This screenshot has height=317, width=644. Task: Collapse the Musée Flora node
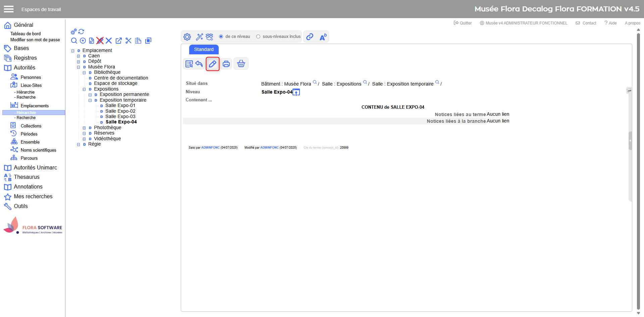pos(78,67)
